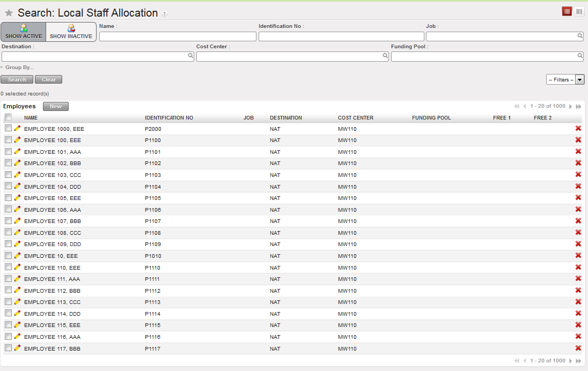Screen dimensions: 588x371
Task: Click the New button next to Employees
Action: pos(56,107)
